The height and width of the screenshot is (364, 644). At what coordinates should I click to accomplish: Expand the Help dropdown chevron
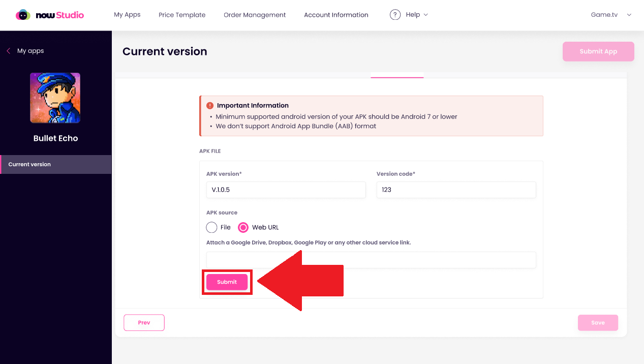click(x=425, y=15)
